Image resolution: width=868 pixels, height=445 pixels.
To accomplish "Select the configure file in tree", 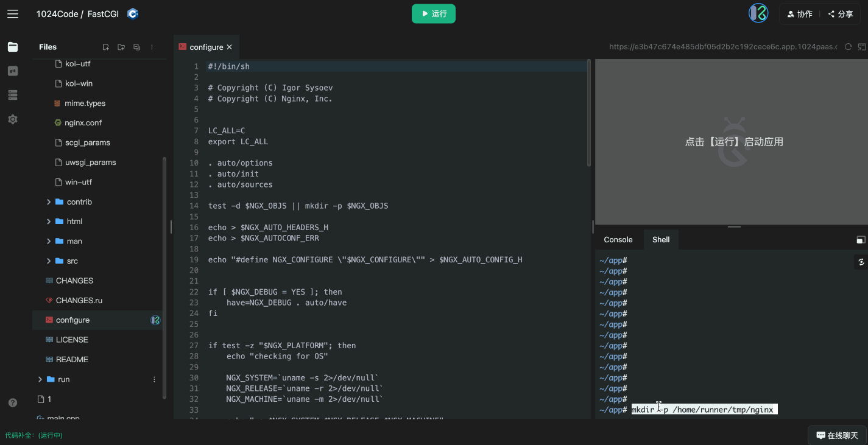I will [72, 320].
